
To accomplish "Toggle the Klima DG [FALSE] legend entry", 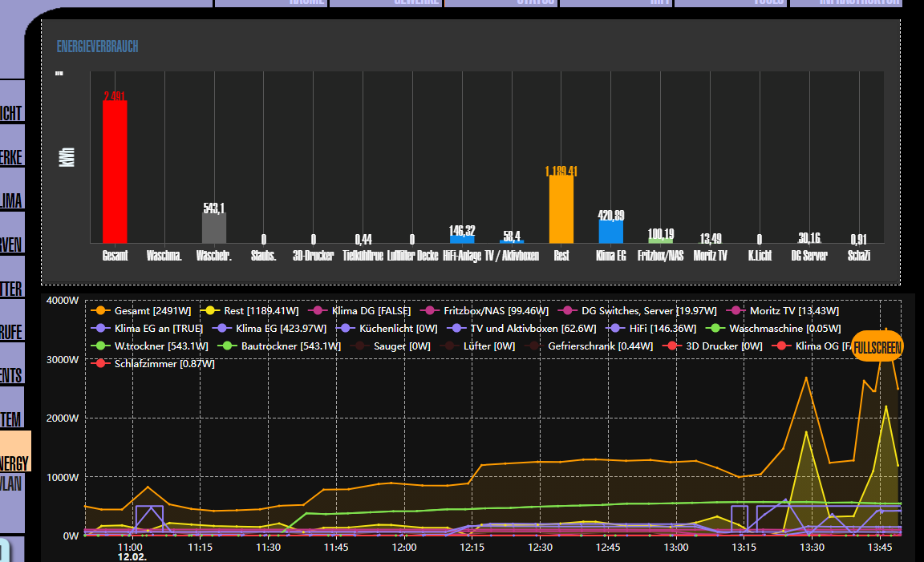I will (359, 310).
